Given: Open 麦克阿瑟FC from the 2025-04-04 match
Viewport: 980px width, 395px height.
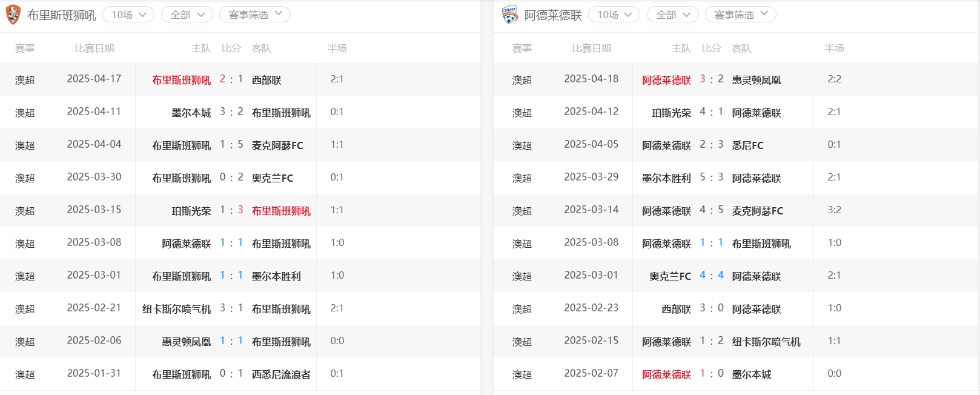Looking at the screenshot, I should [x=277, y=145].
